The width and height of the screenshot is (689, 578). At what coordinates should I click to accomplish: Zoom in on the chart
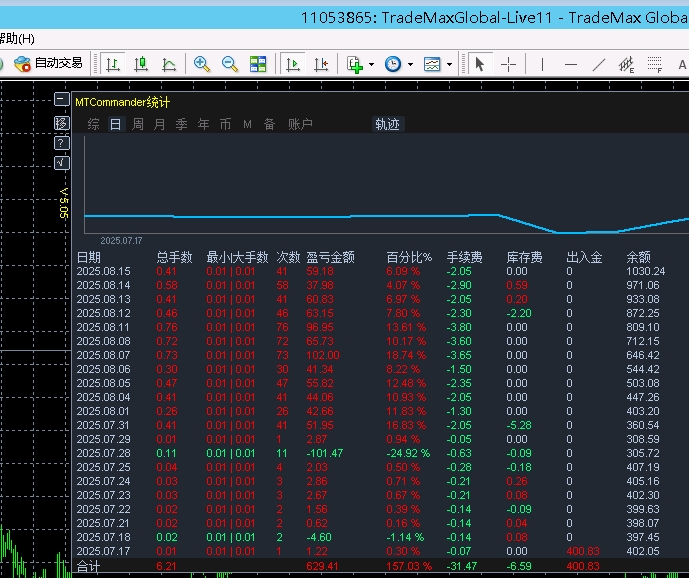[202, 64]
